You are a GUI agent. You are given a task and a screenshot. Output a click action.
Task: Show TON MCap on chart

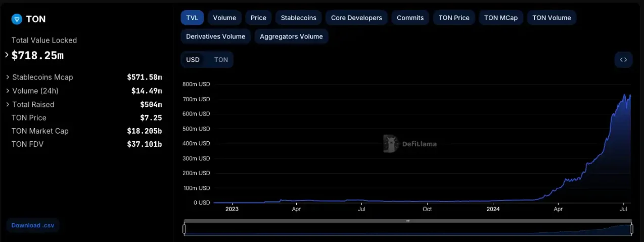click(x=500, y=18)
